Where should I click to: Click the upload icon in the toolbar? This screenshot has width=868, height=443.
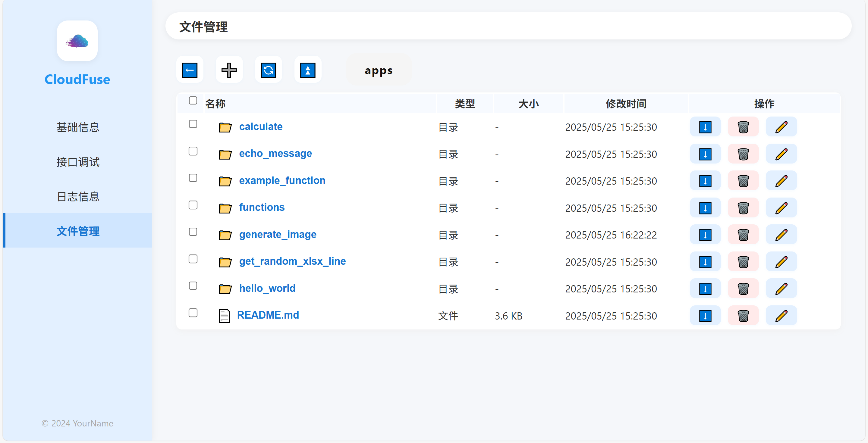pyautogui.click(x=307, y=70)
